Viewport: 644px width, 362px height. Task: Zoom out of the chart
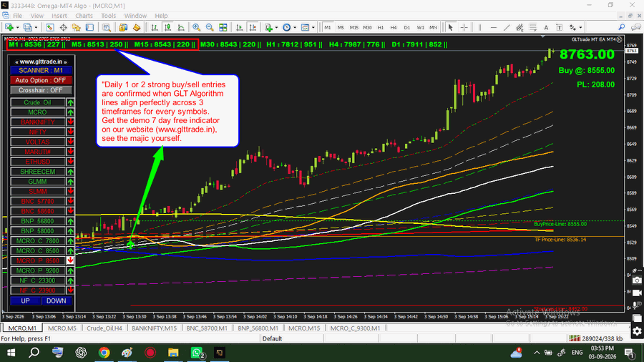[210, 27]
